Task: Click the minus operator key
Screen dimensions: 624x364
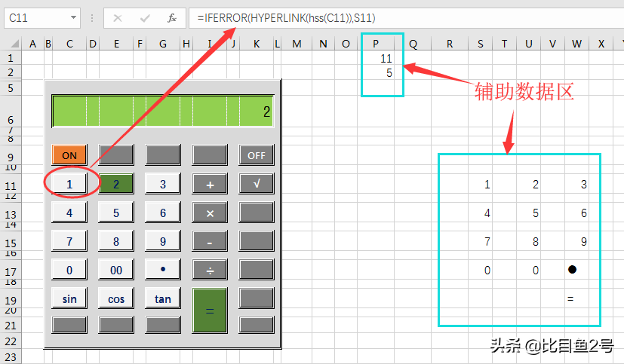Action: click(x=210, y=241)
